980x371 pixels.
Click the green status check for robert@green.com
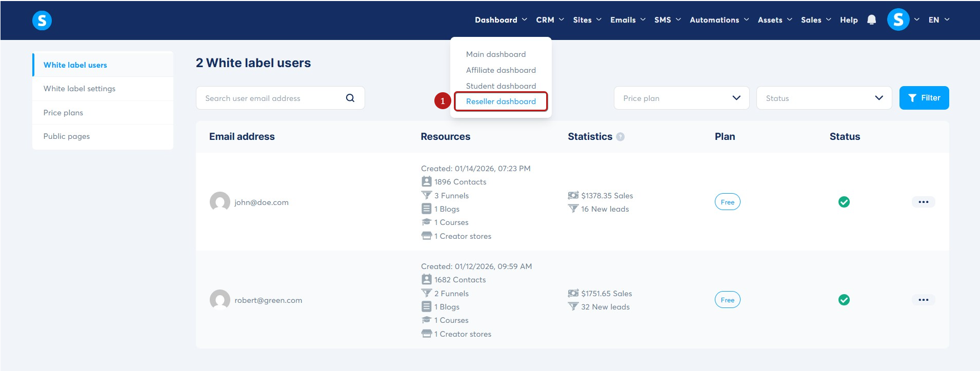coord(844,300)
